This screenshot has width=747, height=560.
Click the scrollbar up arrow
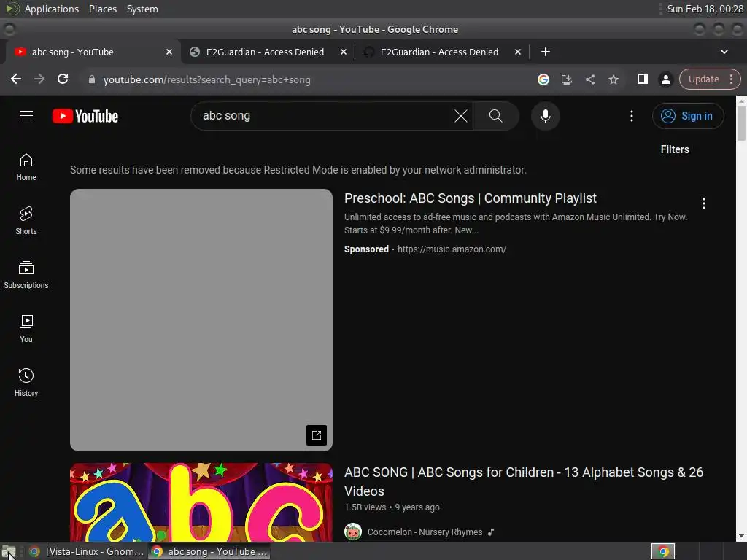(x=741, y=100)
